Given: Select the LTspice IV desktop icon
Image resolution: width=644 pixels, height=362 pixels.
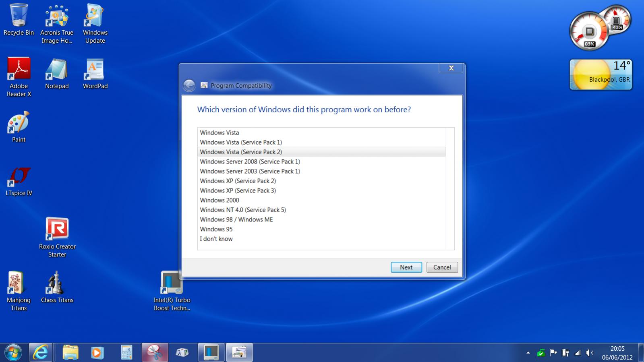Looking at the screenshot, I should pos(19,181).
